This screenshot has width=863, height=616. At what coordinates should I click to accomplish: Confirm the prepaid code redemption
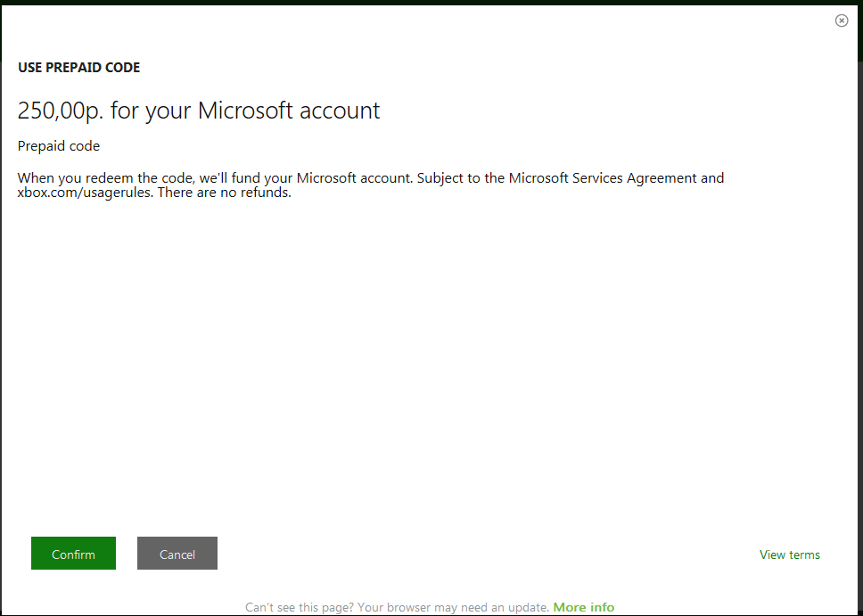coord(73,554)
